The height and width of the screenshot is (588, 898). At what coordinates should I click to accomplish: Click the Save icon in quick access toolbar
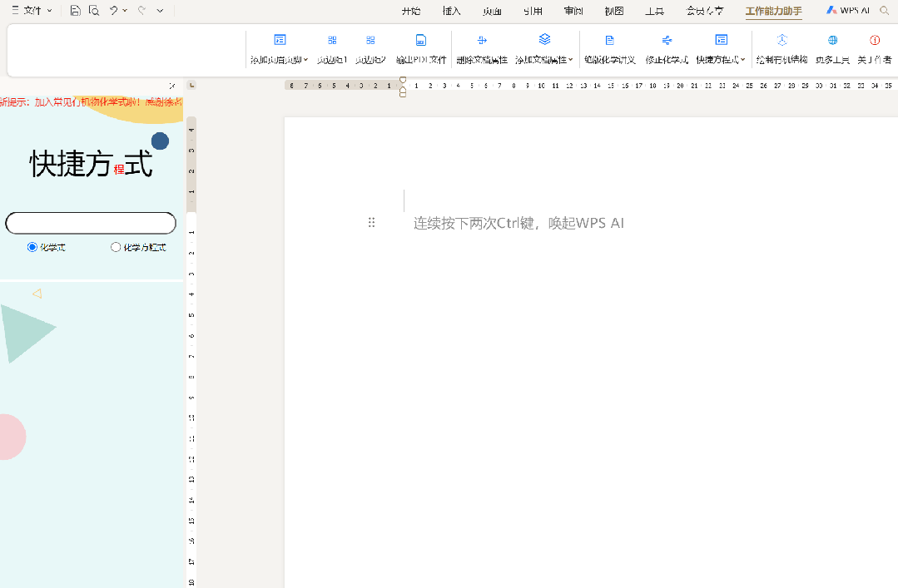tap(75, 11)
